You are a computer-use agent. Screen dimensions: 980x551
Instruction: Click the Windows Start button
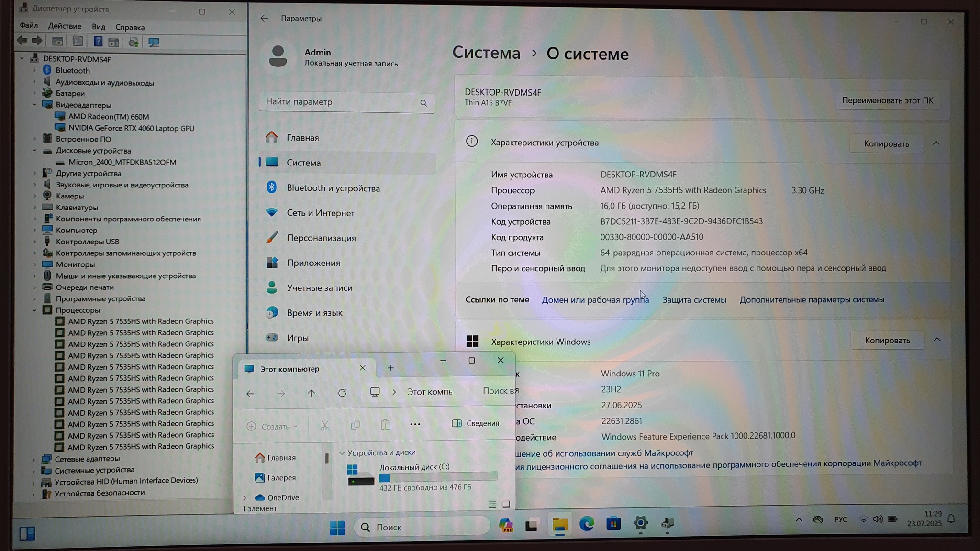click(337, 528)
